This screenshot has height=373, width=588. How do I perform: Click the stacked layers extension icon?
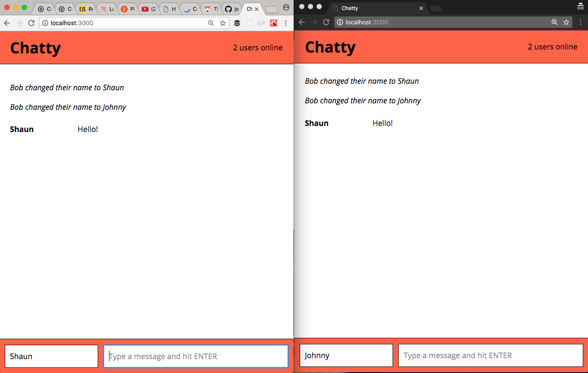click(x=237, y=23)
